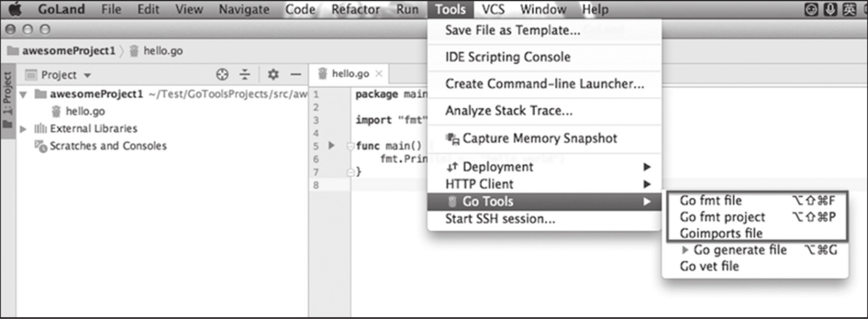Click the locate/scroll-from-source target icon
Screen dimensions: 868x319
[222, 74]
